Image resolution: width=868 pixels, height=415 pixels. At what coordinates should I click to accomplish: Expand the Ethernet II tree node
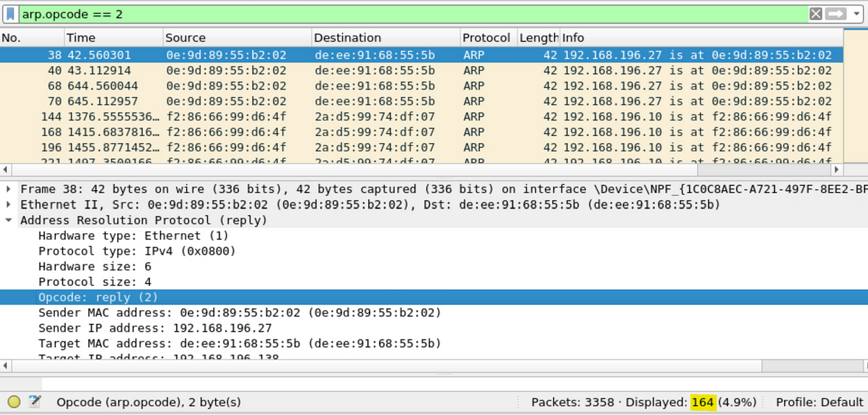8,205
